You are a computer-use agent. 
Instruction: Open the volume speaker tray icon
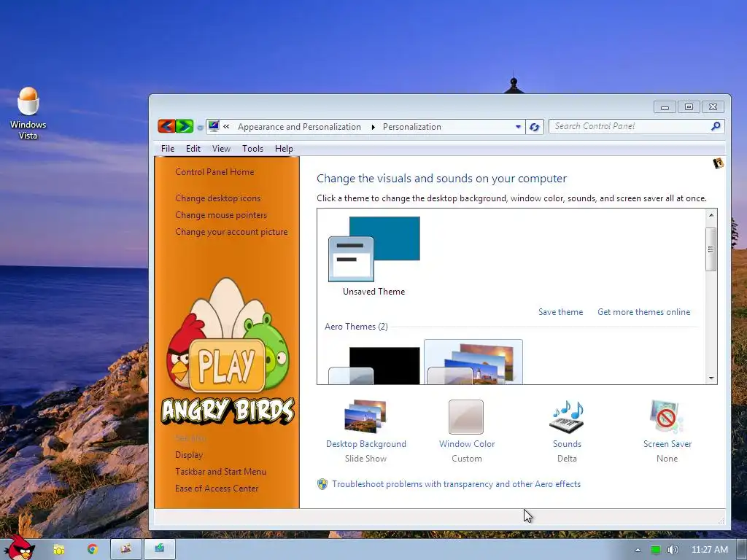pyautogui.click(x=673, y=550)
